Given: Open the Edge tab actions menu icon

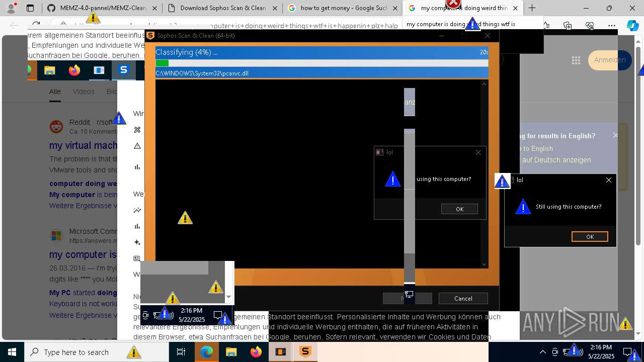Looking at the screenshot, I should pos(30,8).
